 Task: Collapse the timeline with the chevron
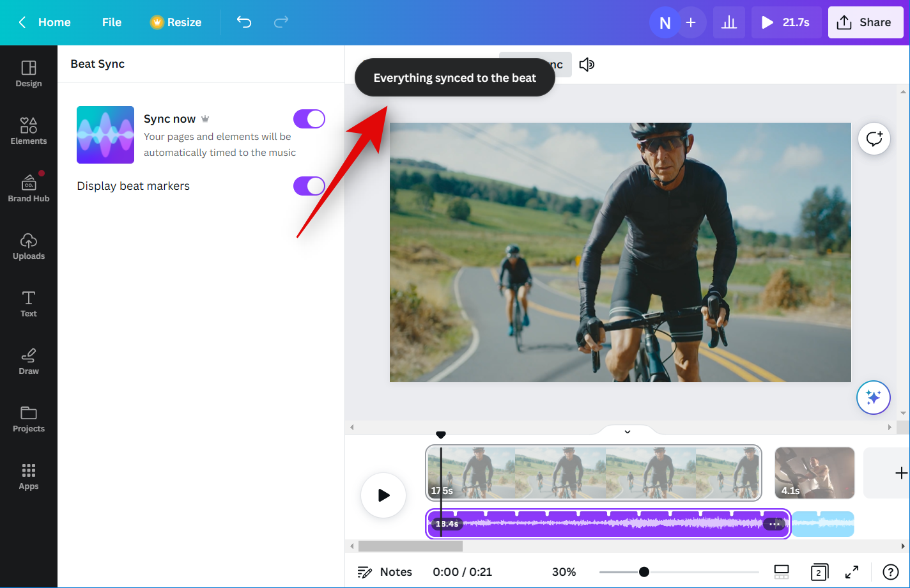tap(628, 431)
